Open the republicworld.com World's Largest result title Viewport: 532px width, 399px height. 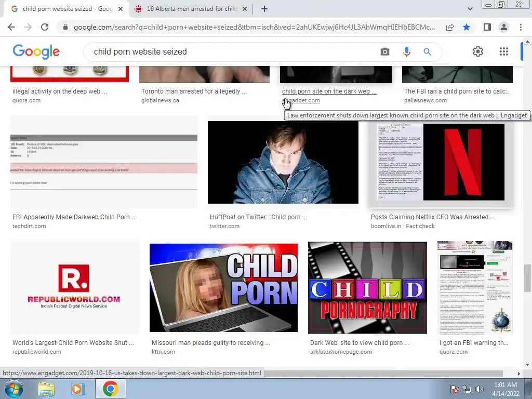(x=73, y=343)
